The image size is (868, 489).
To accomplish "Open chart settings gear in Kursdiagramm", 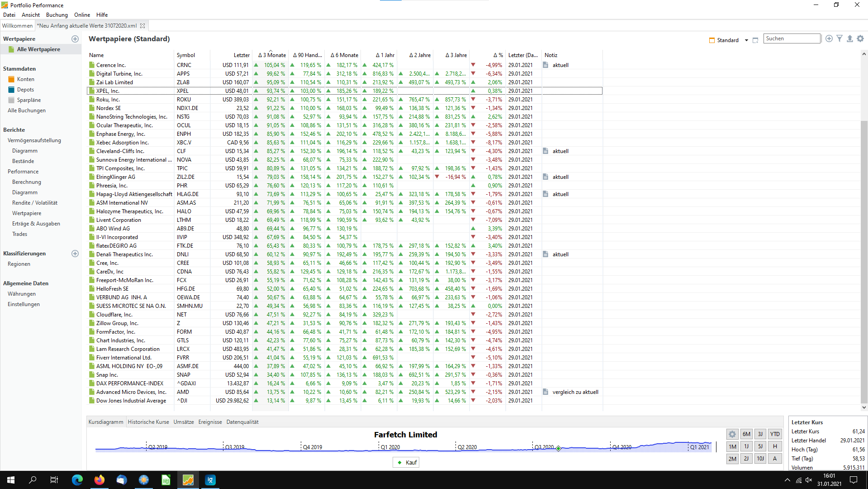I will [x=732, y=434].
